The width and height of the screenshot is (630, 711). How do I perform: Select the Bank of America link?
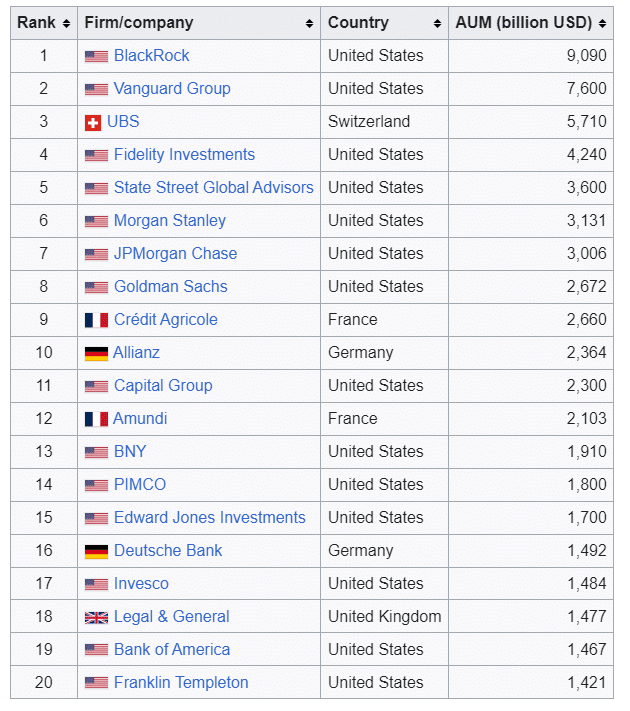coord(172,650)
